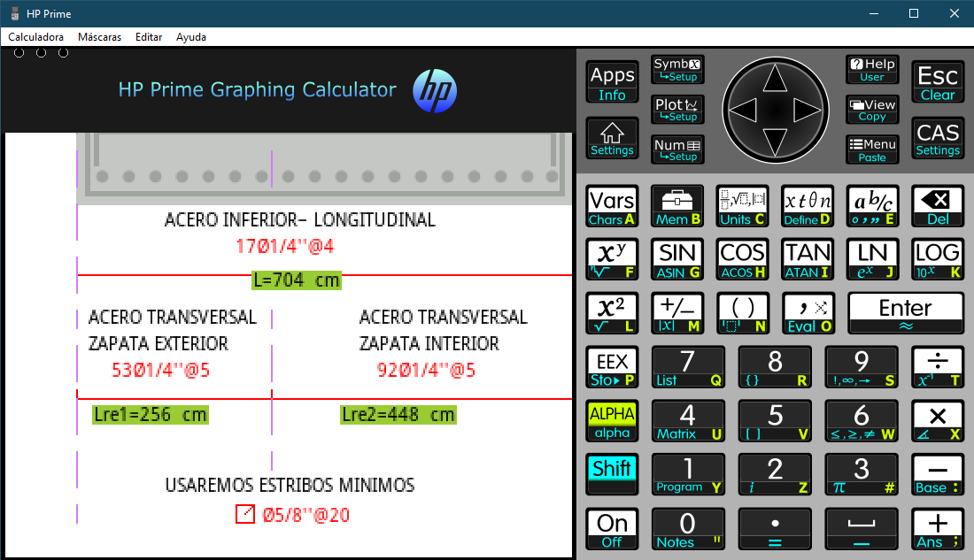
Task: Open the Toolbox Mem key
Action: [677, 206]
